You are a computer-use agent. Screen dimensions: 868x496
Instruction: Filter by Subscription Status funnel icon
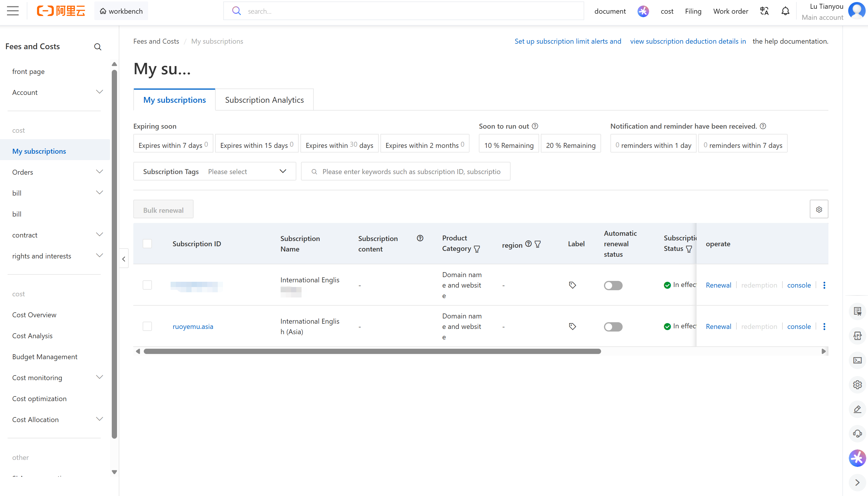coord(689,249)
